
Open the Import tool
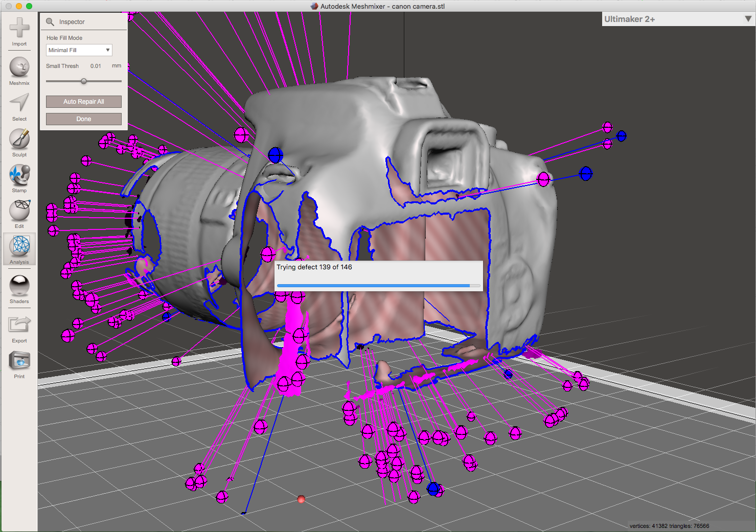click(x=19, y=32)
